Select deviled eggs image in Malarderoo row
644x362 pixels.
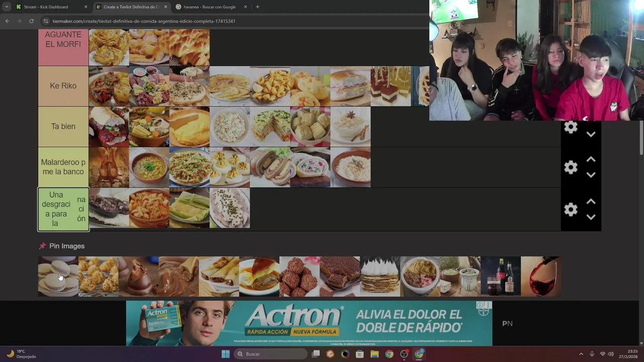[x=230, y=167]
